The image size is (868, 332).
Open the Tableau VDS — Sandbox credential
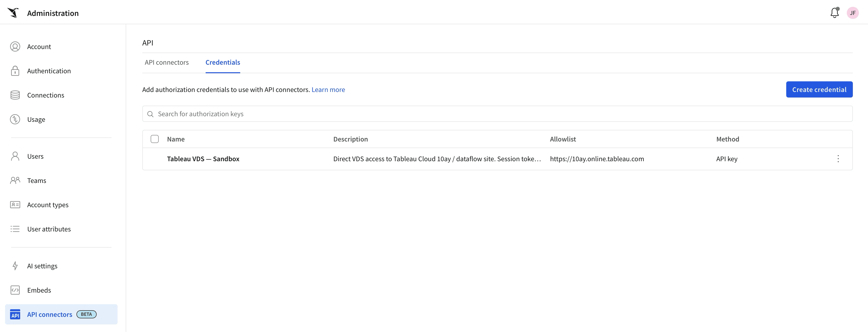point(203,159)
